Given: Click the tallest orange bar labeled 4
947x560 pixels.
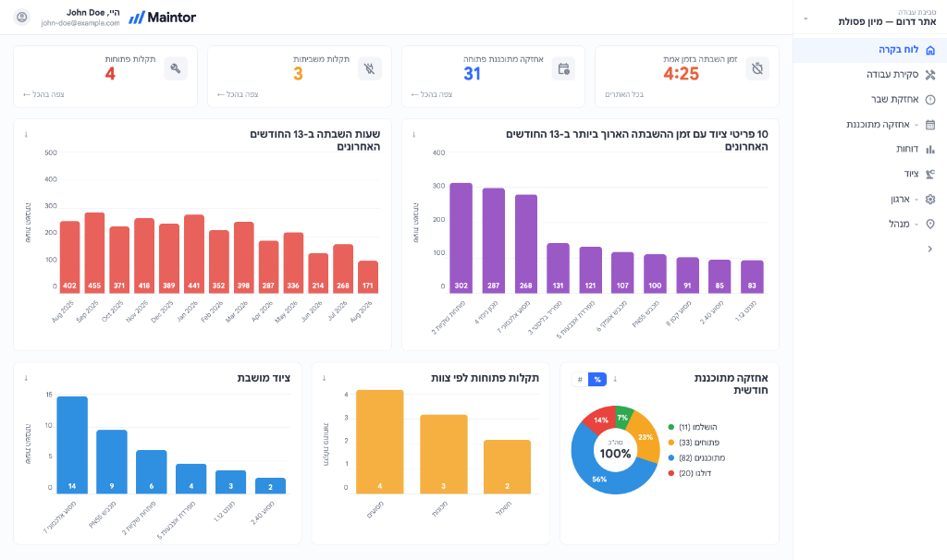Looking at the screenshot, I should [x=380, y=443].
